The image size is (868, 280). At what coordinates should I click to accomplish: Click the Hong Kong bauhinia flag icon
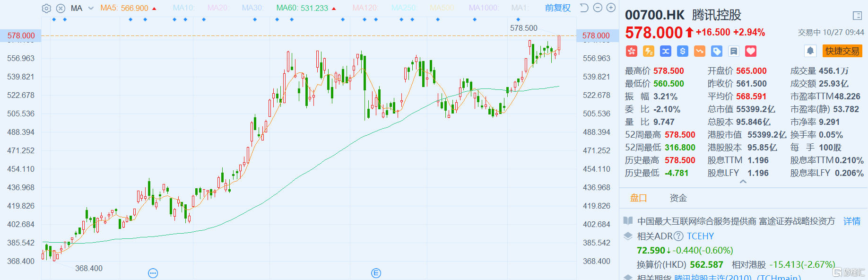632,51
